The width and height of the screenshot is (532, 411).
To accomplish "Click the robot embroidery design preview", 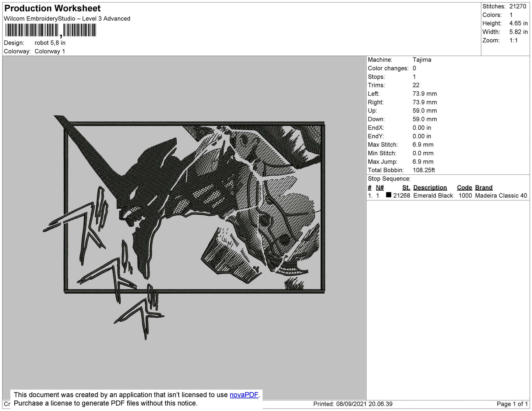I will click(184, 227).
